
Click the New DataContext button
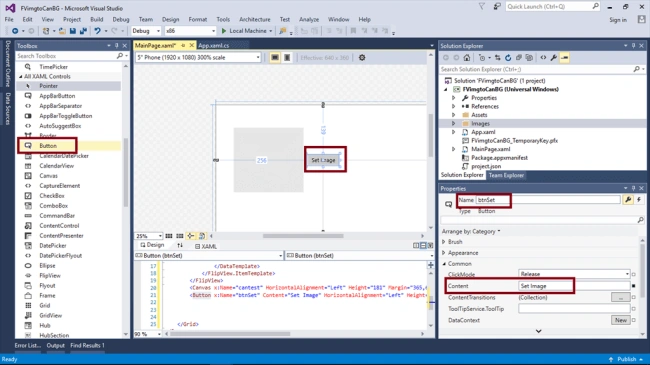(x=621, y=320)
